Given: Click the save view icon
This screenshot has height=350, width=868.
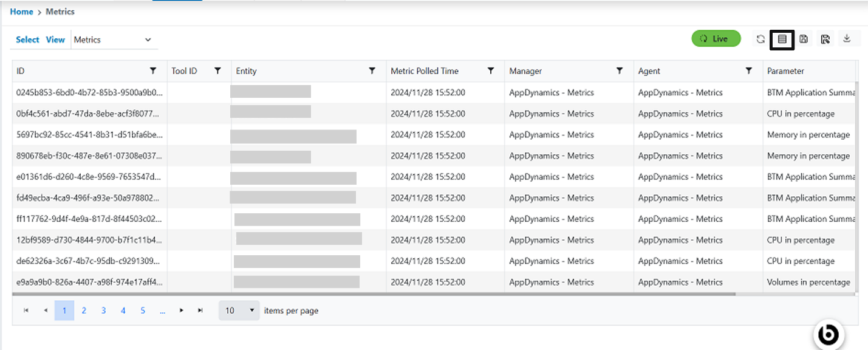Looking at the screenshot, I should point(804,39).
